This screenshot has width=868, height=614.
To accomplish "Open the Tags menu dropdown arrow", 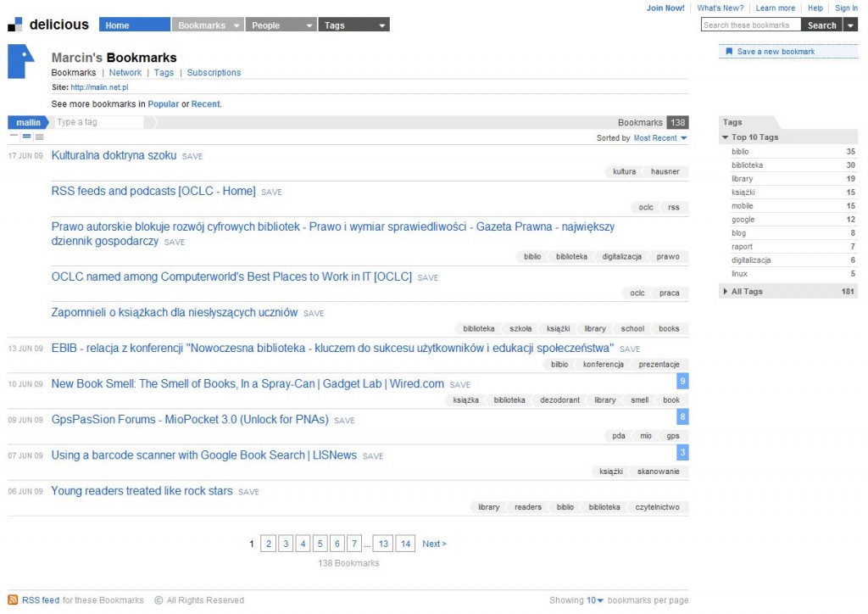I will click(x=382, y=25).
